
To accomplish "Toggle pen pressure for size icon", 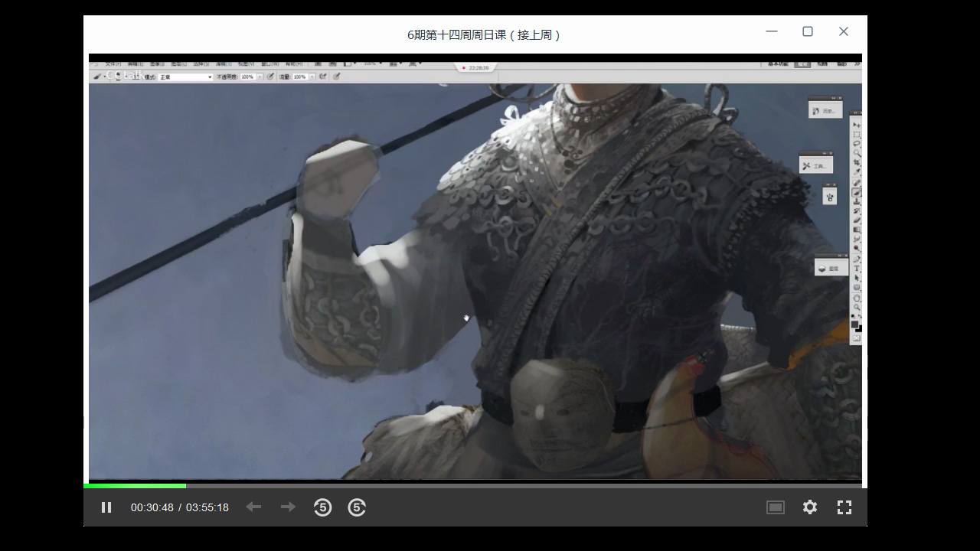I will [x=336, y=77].
